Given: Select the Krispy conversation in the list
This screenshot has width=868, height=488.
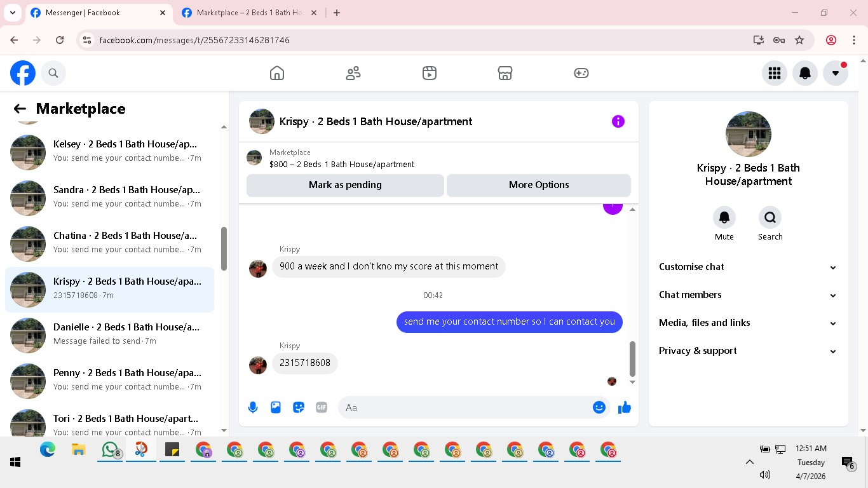Looking at the screenshot, I should click(109, 290).
